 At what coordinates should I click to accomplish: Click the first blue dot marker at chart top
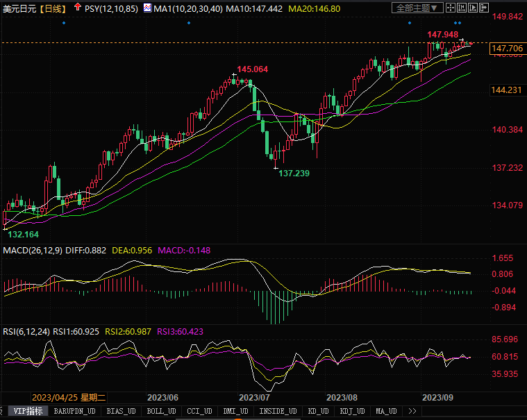coord(64,23)
